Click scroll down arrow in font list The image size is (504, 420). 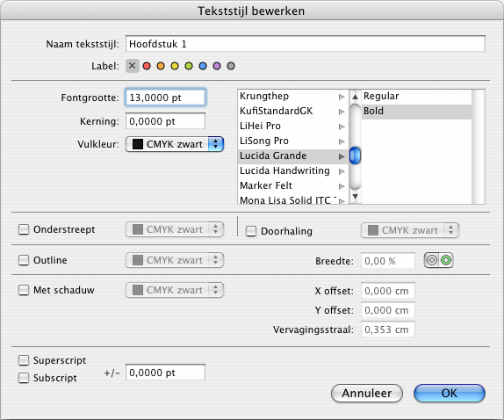click(355, 196)
